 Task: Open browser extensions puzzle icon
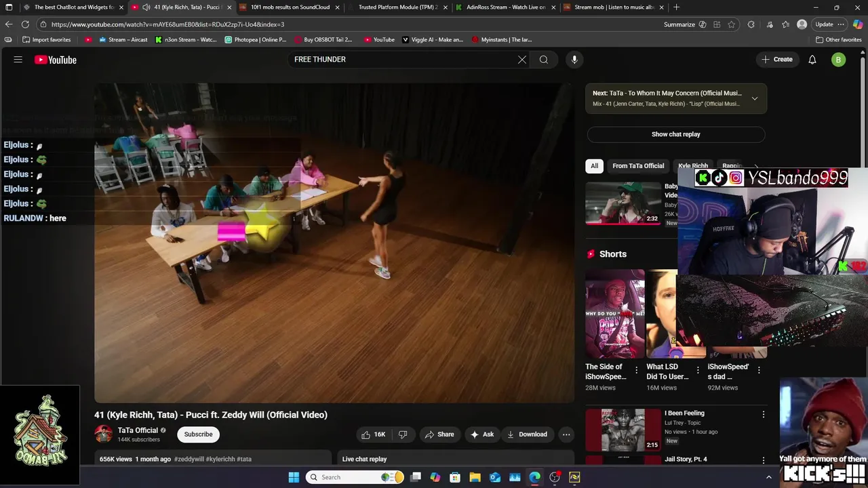[x=751, y=24]
